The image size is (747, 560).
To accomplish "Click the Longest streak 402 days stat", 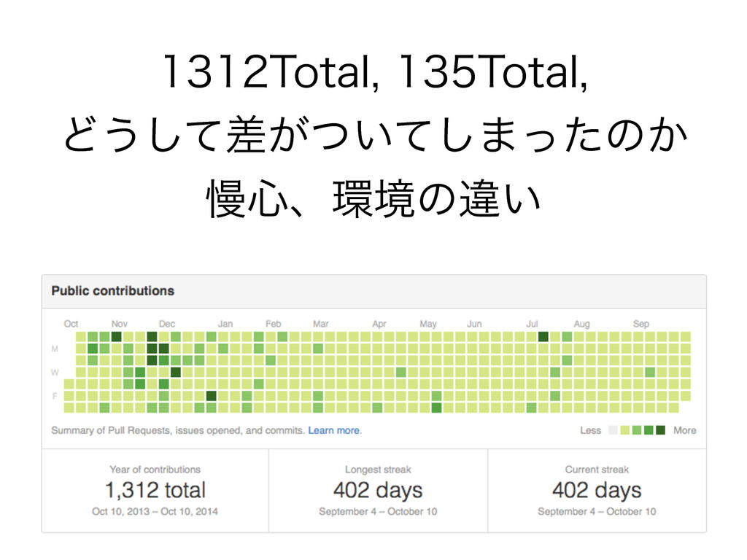I will (x=378, y=491).
